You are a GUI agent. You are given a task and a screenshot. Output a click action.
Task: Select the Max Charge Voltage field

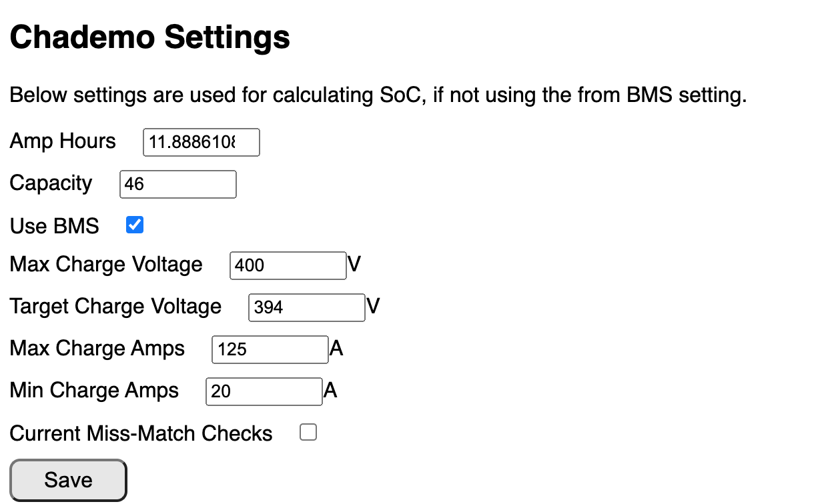[x=288, y=265]
